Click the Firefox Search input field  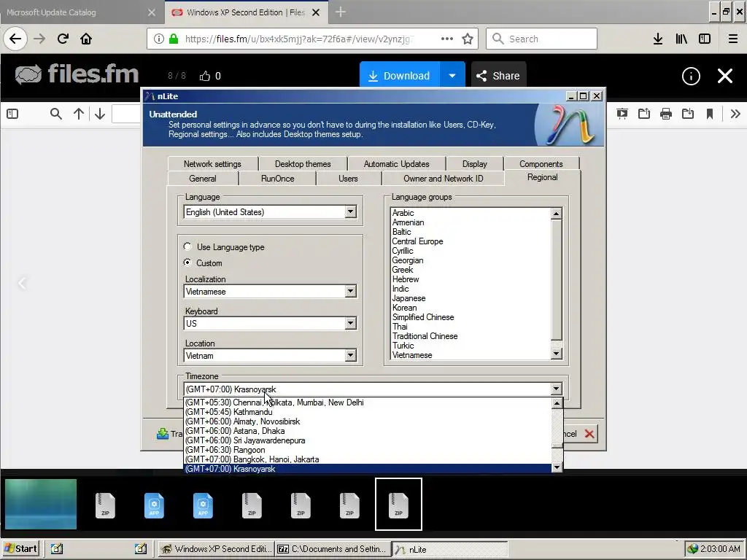[541, 39]
